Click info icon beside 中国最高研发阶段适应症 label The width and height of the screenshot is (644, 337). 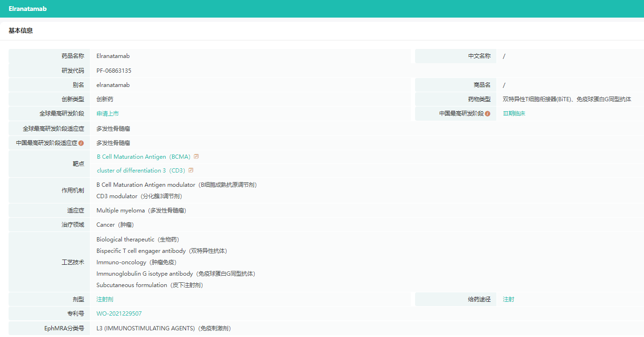click(81, 143)
